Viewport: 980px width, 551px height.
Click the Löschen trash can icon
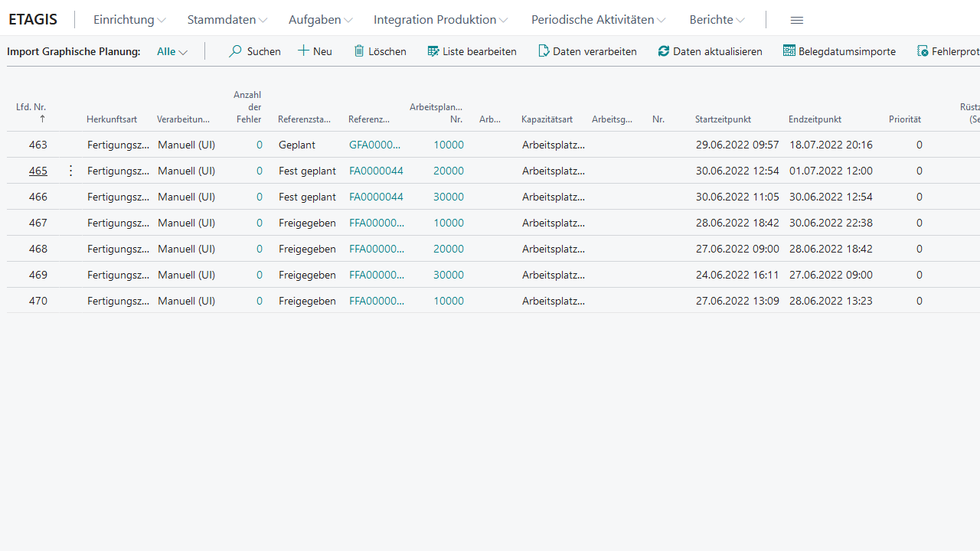(359, 51)
